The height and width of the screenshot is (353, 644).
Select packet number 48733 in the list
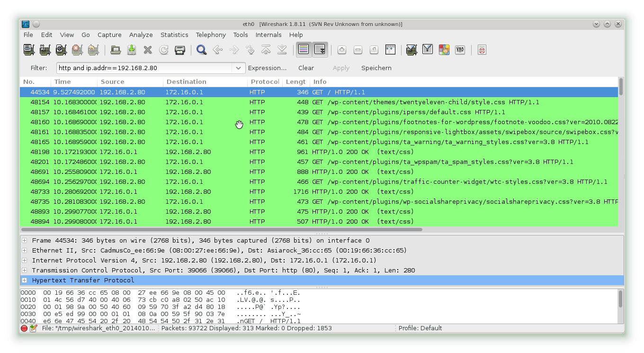click(189, 191)
